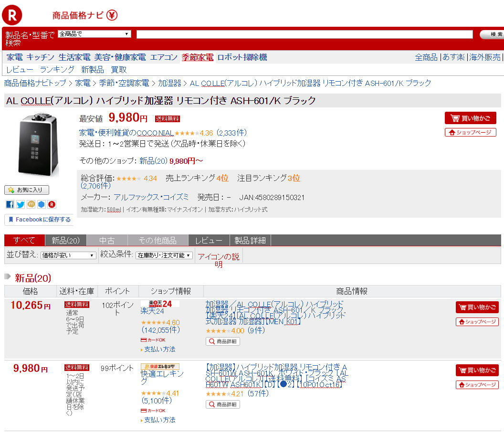Open 商品詳細 magnifier button in 10,265円 row
504x434 pixels.
(x=223, y=341)
